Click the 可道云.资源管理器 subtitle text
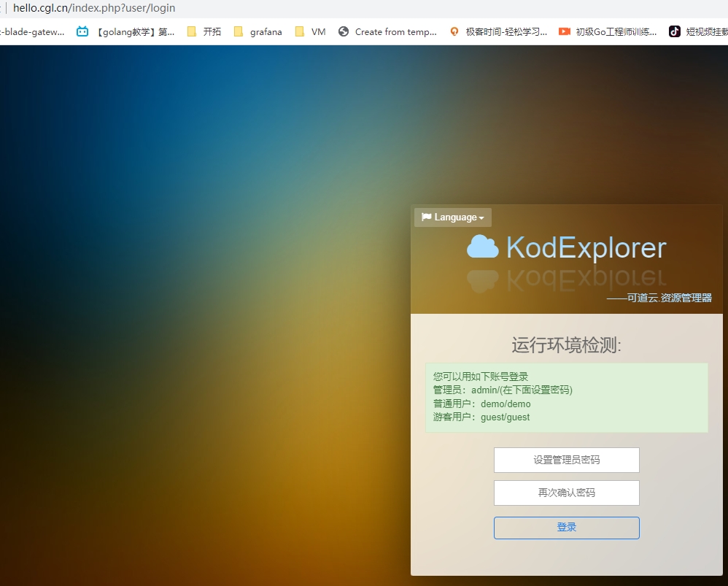Screen dimensions: 728x586 coord(659,298)
